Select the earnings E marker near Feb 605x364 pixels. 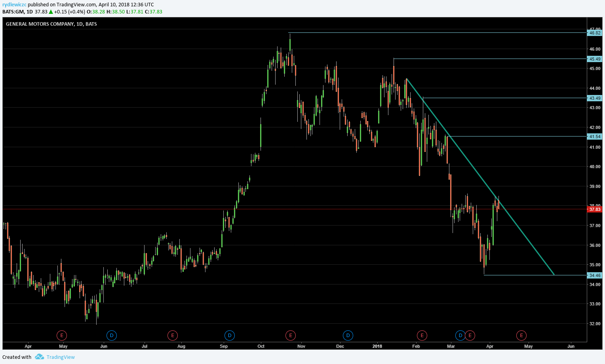click(422, 336)
